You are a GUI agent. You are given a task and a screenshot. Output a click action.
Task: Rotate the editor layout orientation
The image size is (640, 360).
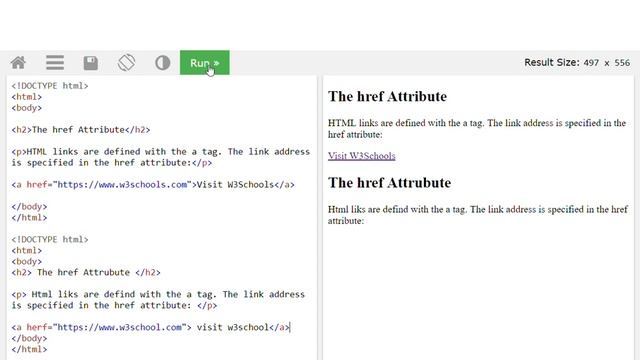(x=127, y=63)
